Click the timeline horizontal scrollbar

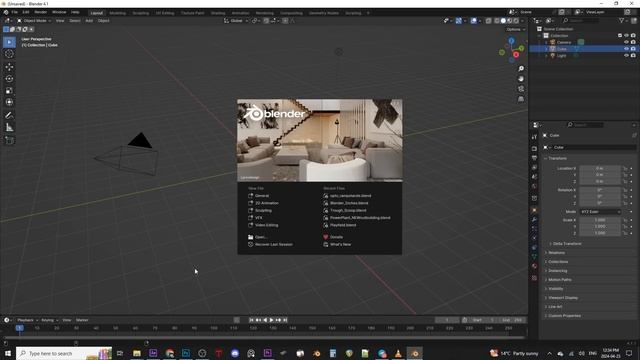(x=264, y=338)
